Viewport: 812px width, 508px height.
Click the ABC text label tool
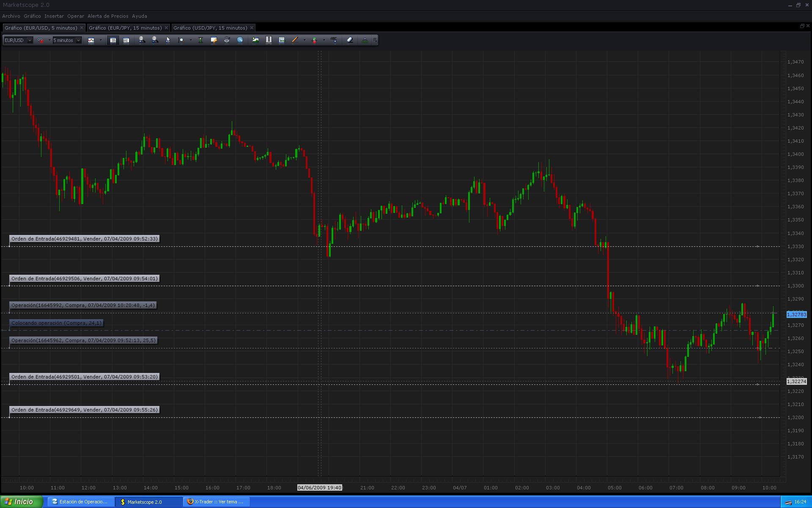click(x=334, y=40)
